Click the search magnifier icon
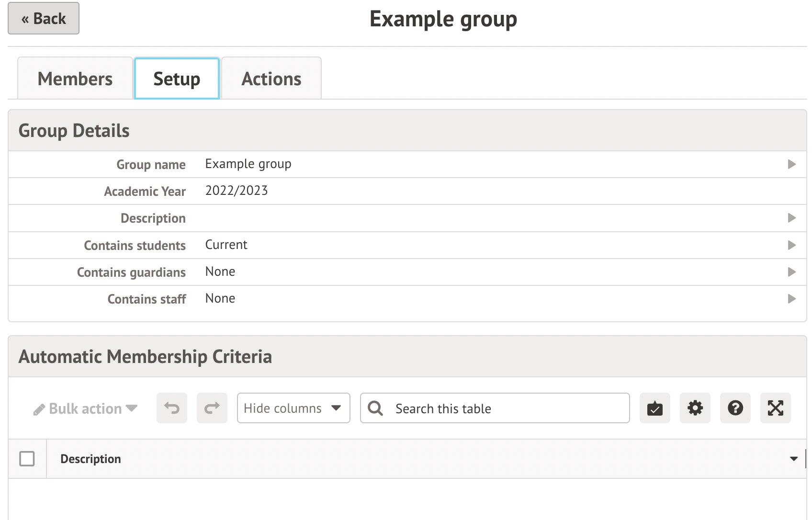 click(375, 408)
